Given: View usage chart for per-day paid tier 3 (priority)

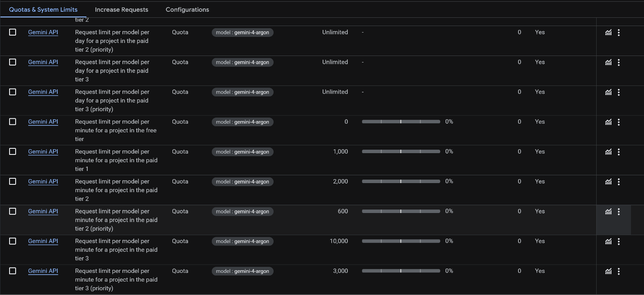Looking at the screenshot, I should coord(608,92).
